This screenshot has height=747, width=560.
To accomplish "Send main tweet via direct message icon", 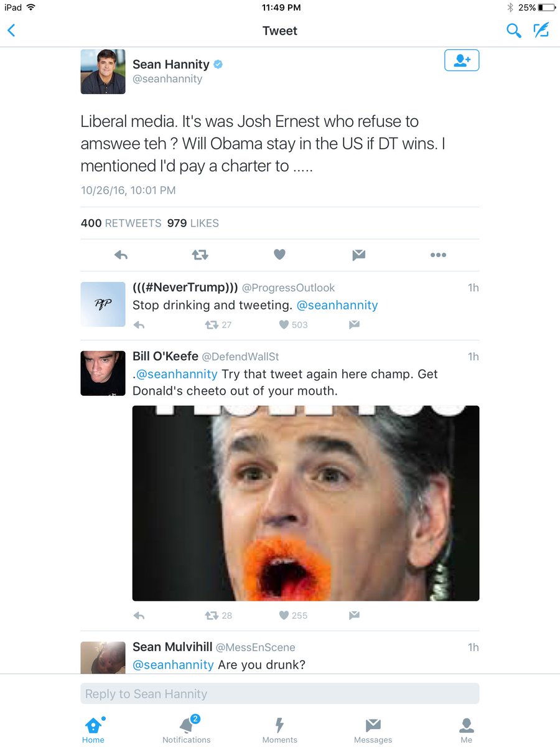I will click(x=358, y=255).
